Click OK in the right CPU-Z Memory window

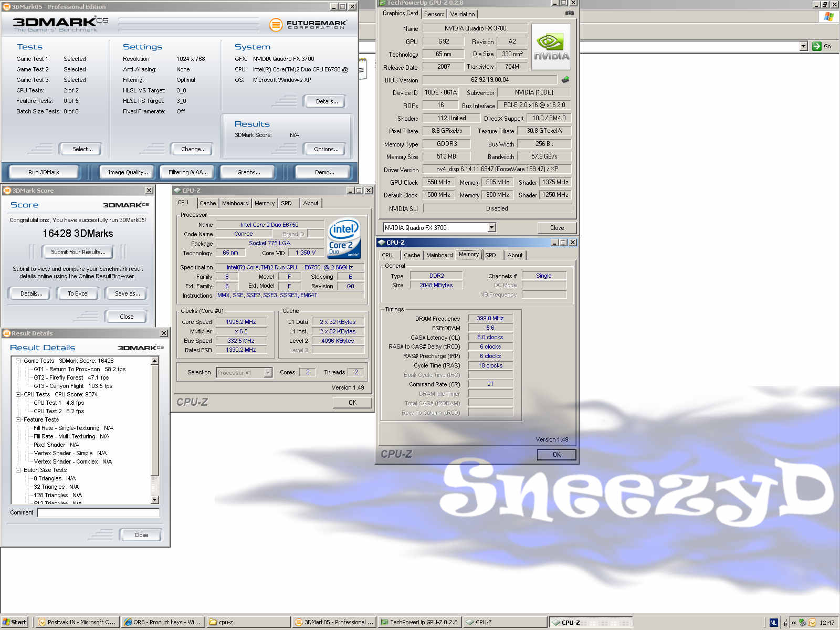tap(556, 455)
